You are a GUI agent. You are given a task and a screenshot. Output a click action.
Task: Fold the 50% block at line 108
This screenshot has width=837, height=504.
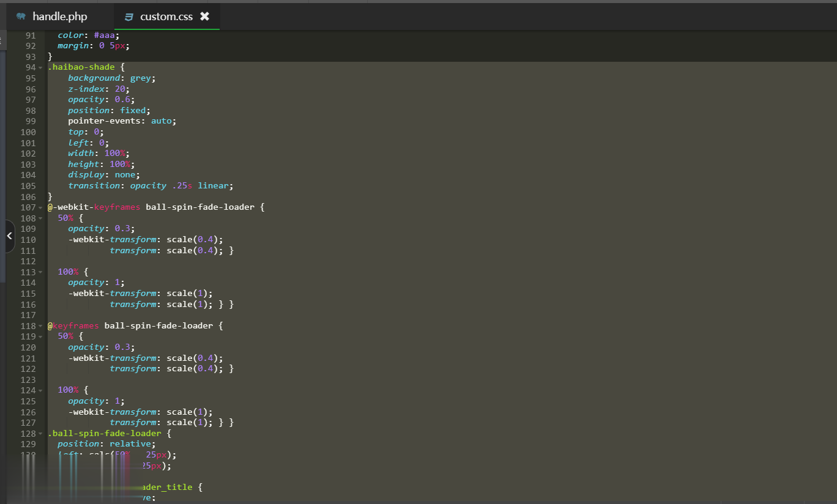(40, 218)
